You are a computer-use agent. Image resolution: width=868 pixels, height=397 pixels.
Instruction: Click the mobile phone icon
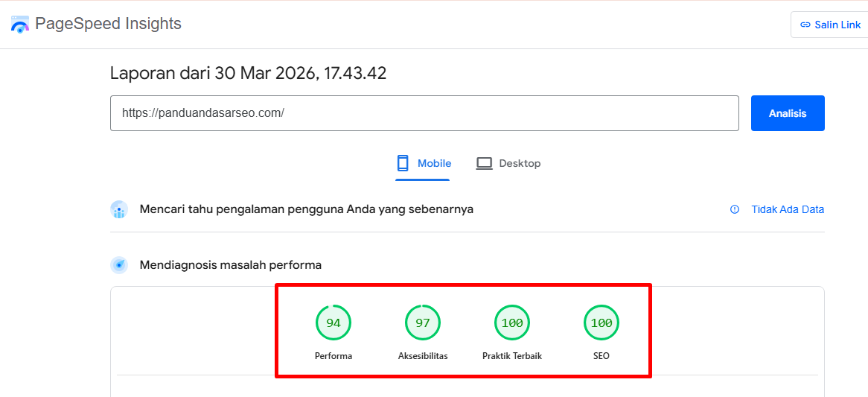click(x=403, y=163)
